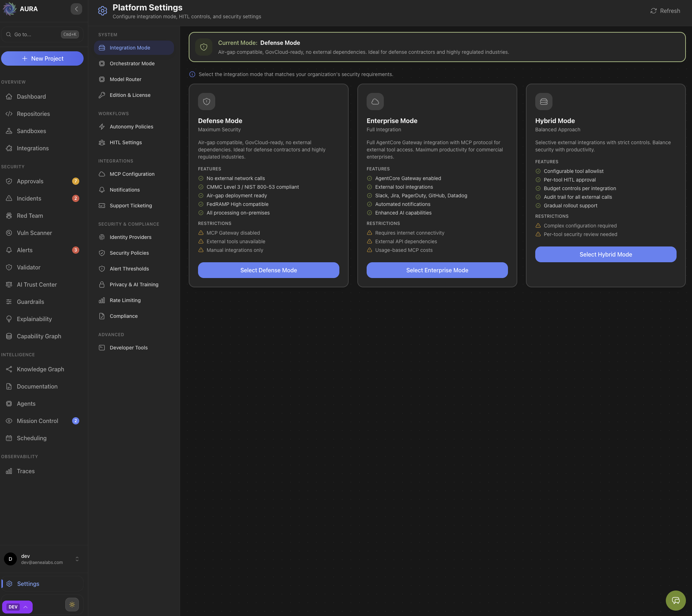Click the MCP Configuration cloud icon
The height and width of the screenshot is (616, 692).
click(x=102, y=174)
